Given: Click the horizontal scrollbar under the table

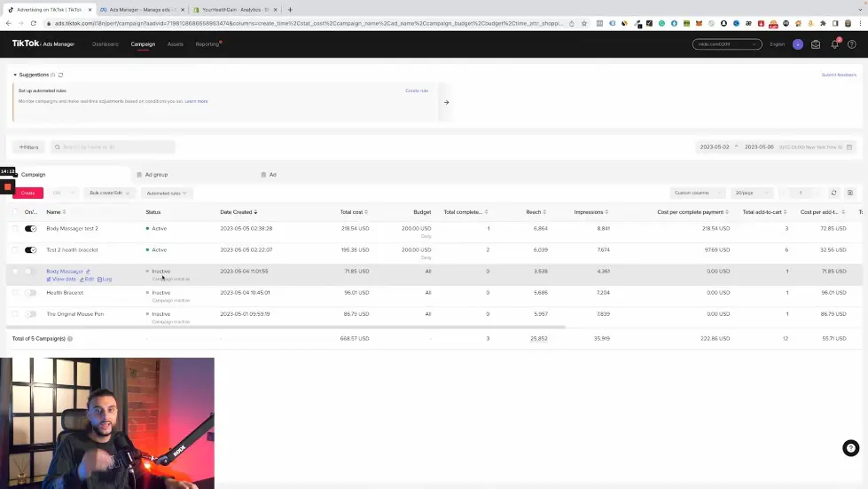Looking at the screenshot, I should coord(285,327).
